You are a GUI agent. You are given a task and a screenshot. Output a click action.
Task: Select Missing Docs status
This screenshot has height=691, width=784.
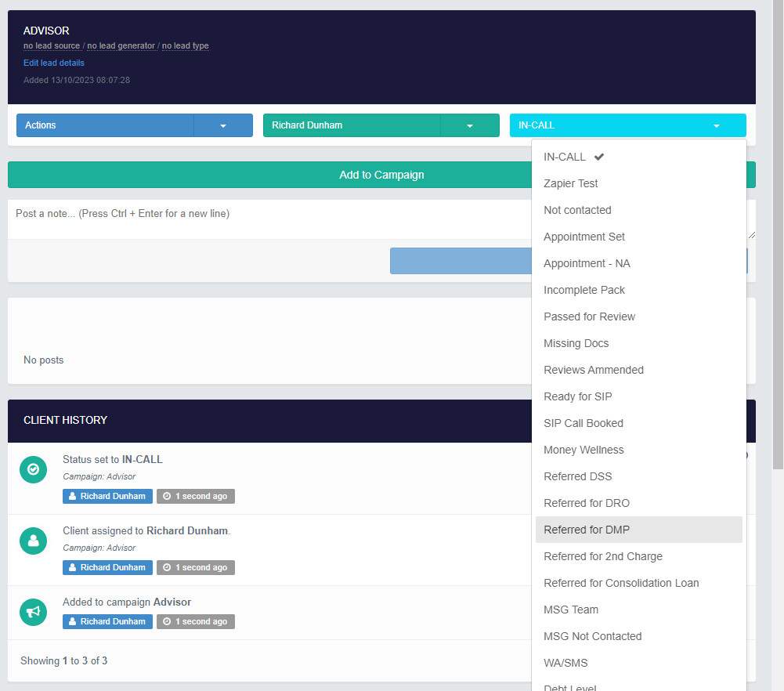coord(638,343)
